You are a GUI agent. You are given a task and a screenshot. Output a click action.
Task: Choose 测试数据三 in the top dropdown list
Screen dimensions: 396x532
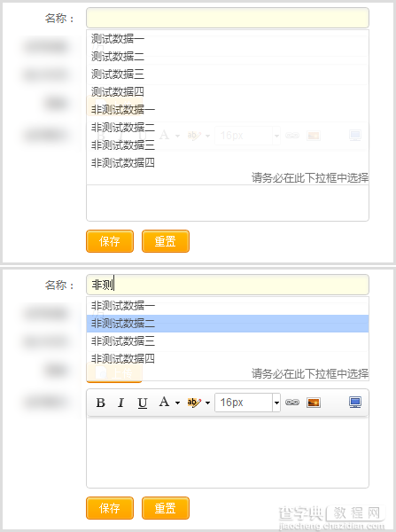[228, 74]
